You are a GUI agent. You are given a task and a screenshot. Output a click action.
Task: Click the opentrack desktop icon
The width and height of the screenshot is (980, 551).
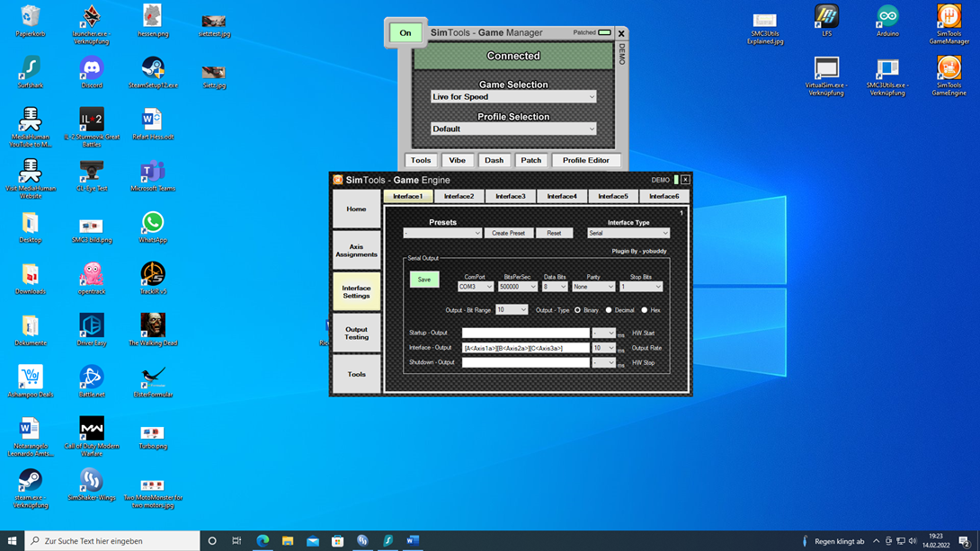[91, 278]
